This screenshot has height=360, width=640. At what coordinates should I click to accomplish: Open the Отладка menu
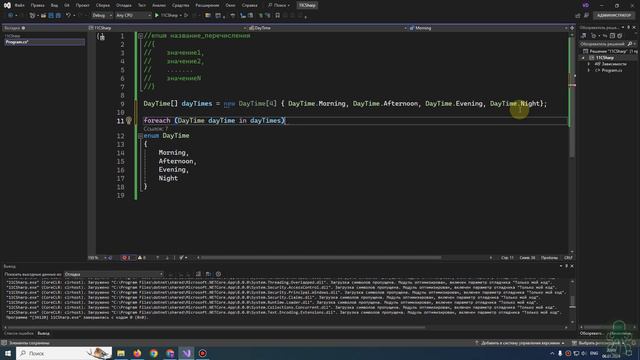123,5
